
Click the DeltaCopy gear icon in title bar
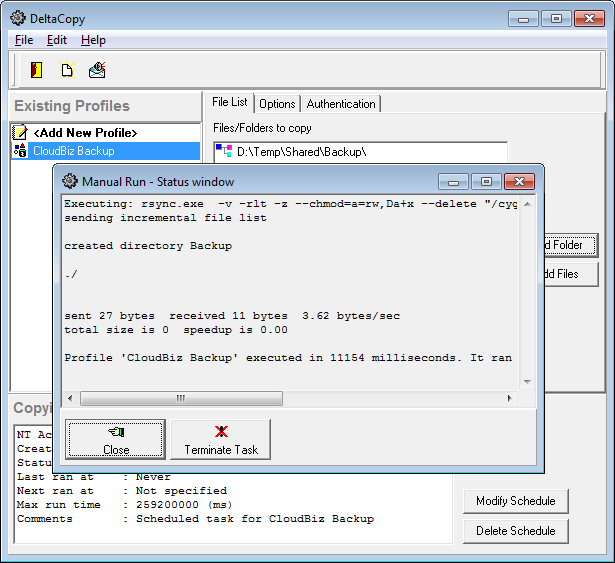click(18, 18)
